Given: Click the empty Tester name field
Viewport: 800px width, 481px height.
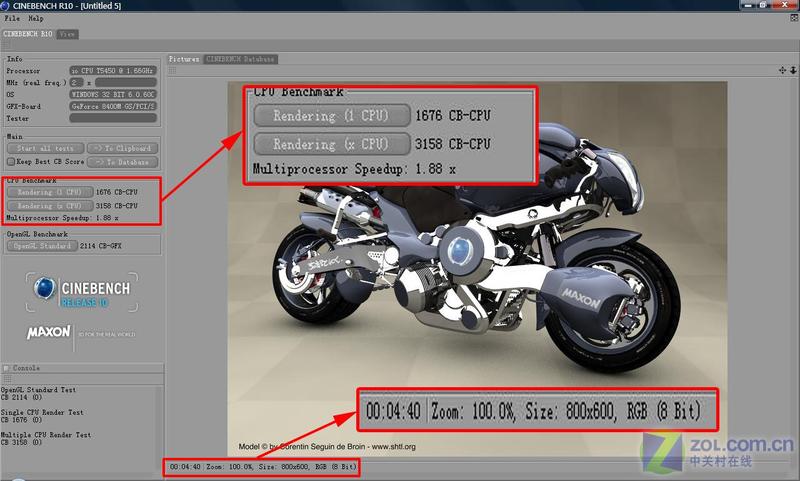Looking at the screenshot, I should click(x=113, y=118).
